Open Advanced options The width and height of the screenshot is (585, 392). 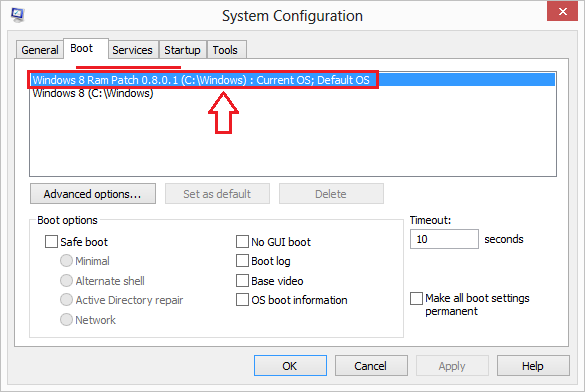(x=93, y=194)
